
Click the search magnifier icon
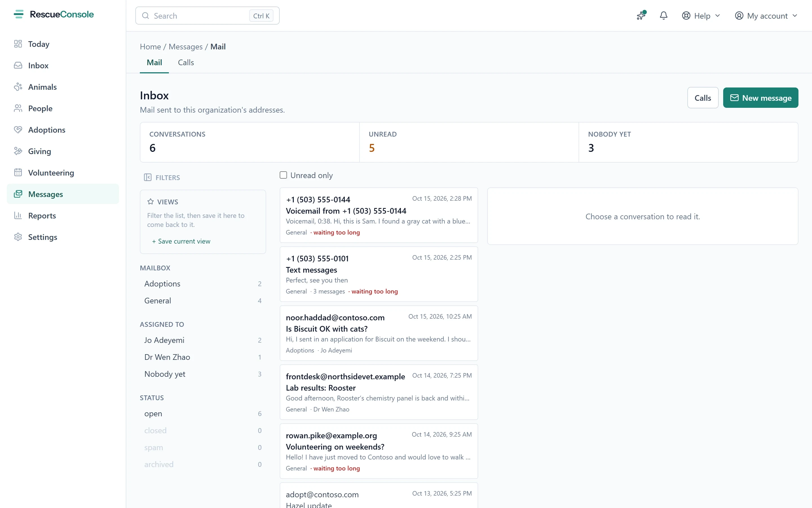[x=145, y=16]
